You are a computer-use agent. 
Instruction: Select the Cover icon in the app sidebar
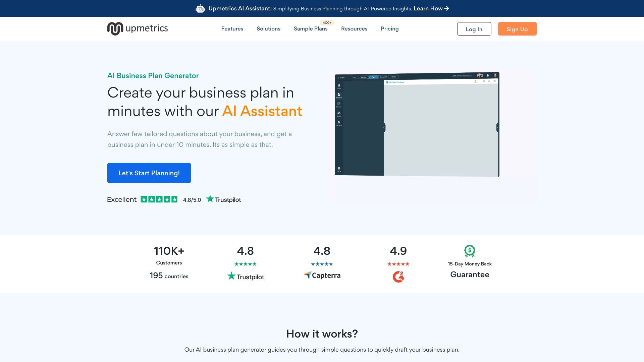pos(339,85)
